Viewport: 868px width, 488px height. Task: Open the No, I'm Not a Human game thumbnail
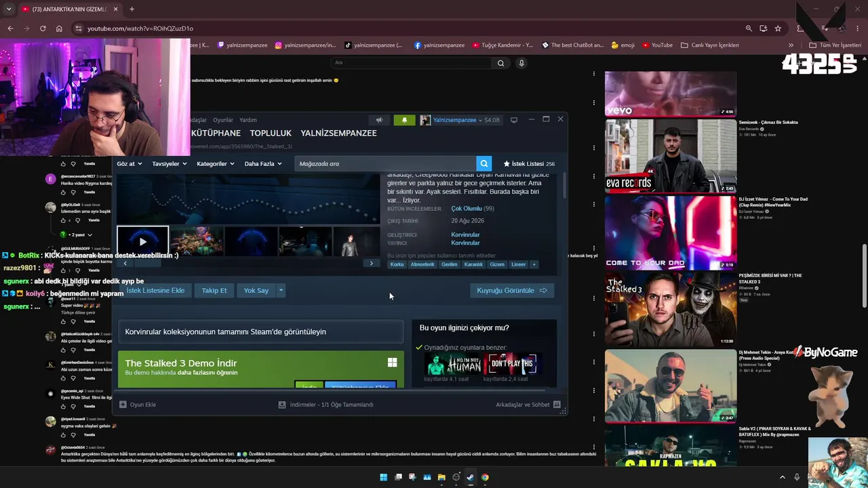click(x=454, y=364)
